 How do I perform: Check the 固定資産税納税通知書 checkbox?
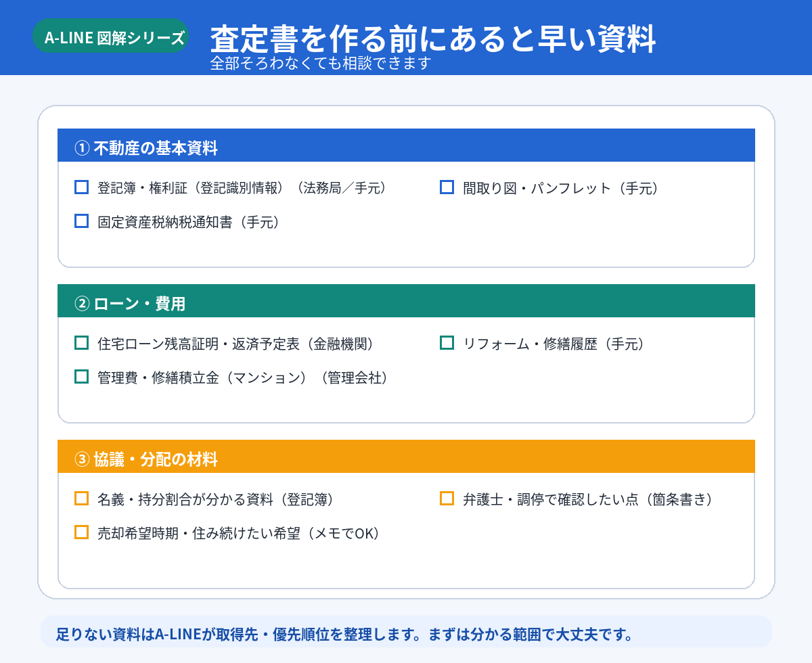(81, 221)
